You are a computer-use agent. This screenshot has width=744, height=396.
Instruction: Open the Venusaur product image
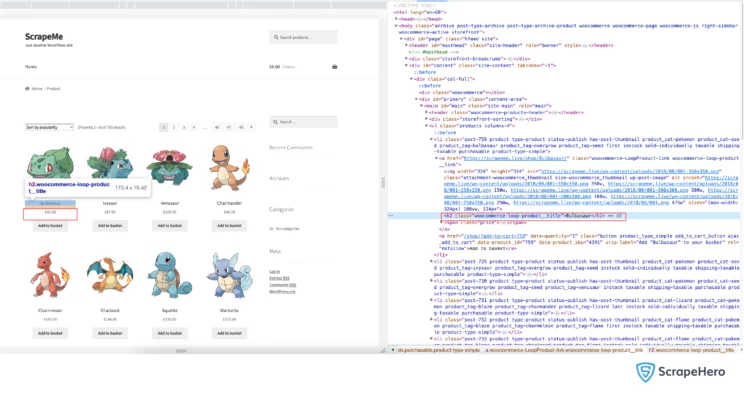[169, 166]
